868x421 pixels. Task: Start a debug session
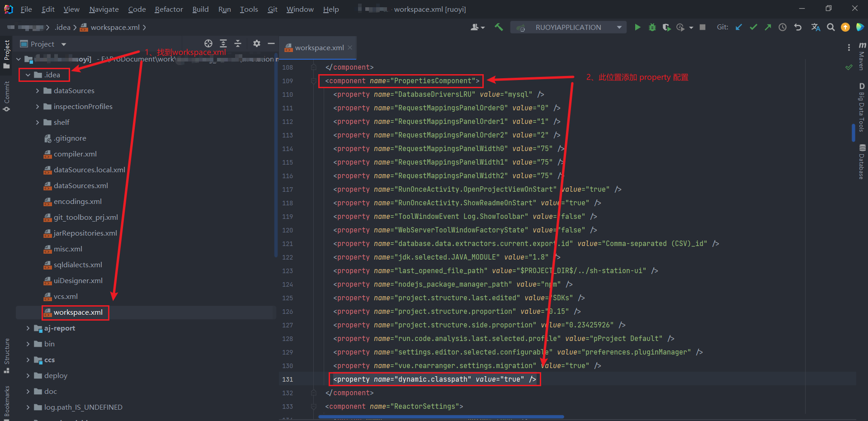pos(652,27)
